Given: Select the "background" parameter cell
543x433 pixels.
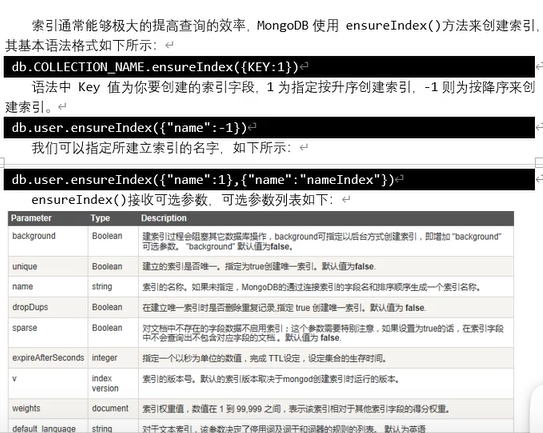Looking at the screenshot, I should click(x=48, y=241).
